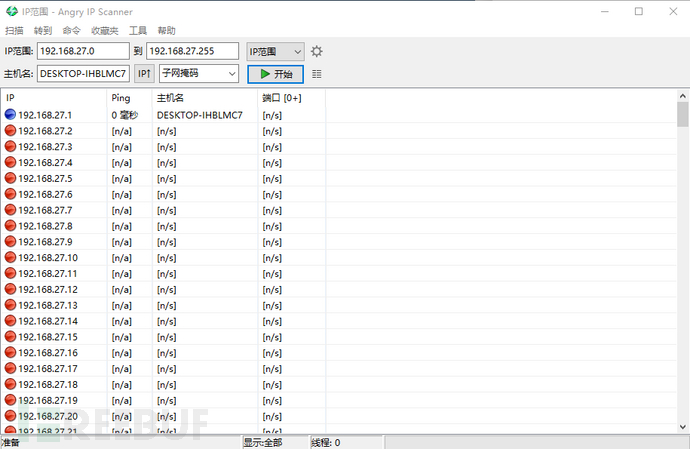Open the 扫描 menu
Image resolution: width=690 pixels, height=449 pixels.
click(x=14, y=30)
